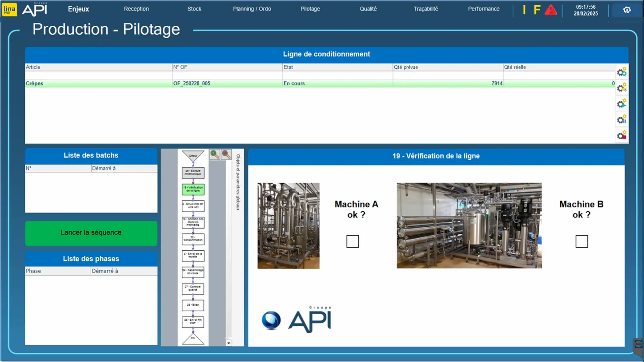Image resolution: width=644 pixels, height=362 pixels.
Task: Go to the Traçabilité menu
Action: (x=426, y=9)
